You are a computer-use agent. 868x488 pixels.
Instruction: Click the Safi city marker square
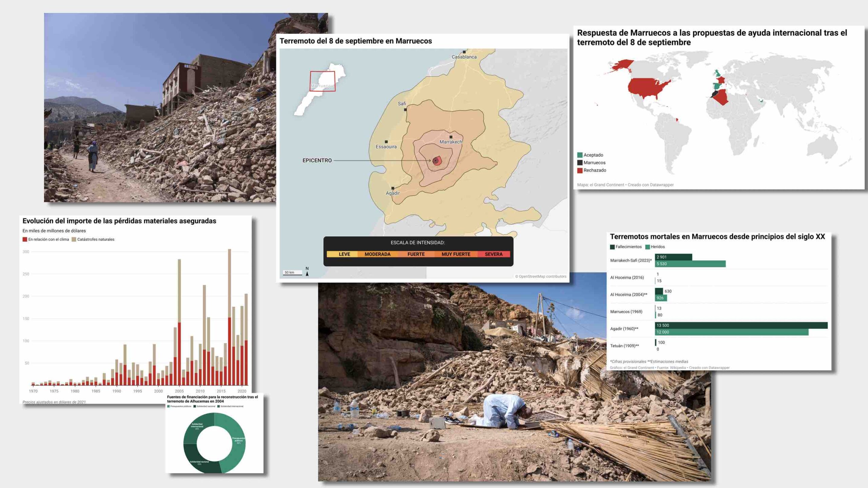pyautogui.click(x=405, y=110)
